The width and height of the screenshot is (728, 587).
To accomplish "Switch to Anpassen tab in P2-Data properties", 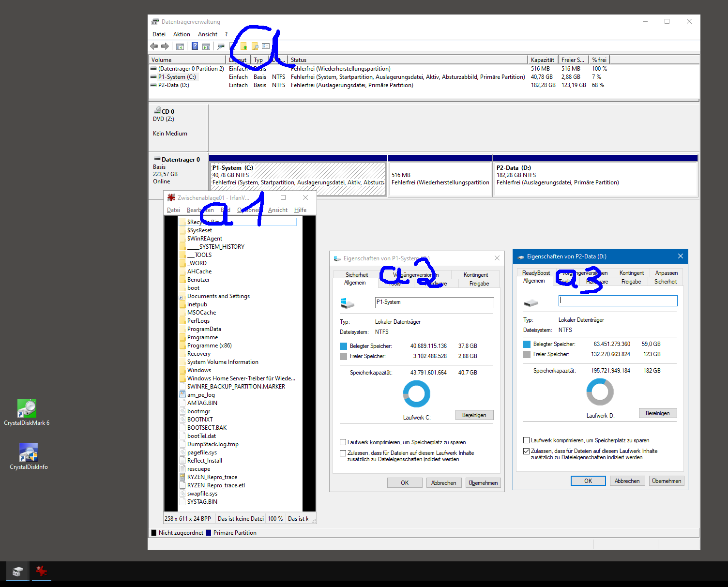I will [x=667, y=273].
